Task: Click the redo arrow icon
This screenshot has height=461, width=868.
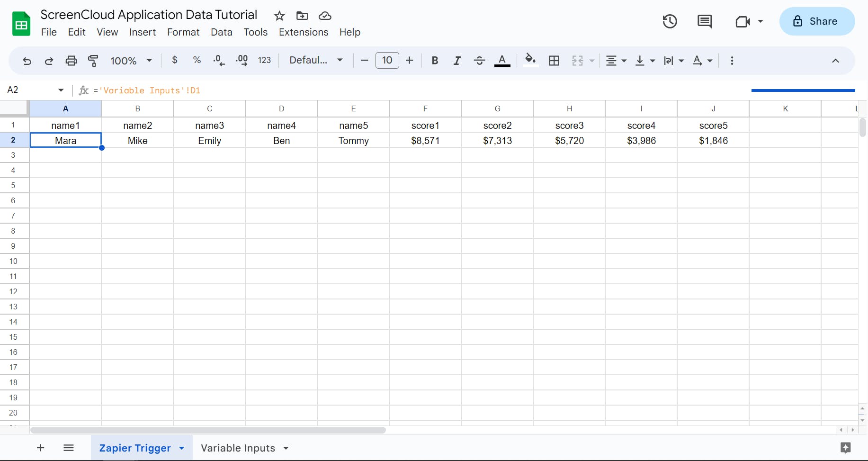Action: (49, 61)
